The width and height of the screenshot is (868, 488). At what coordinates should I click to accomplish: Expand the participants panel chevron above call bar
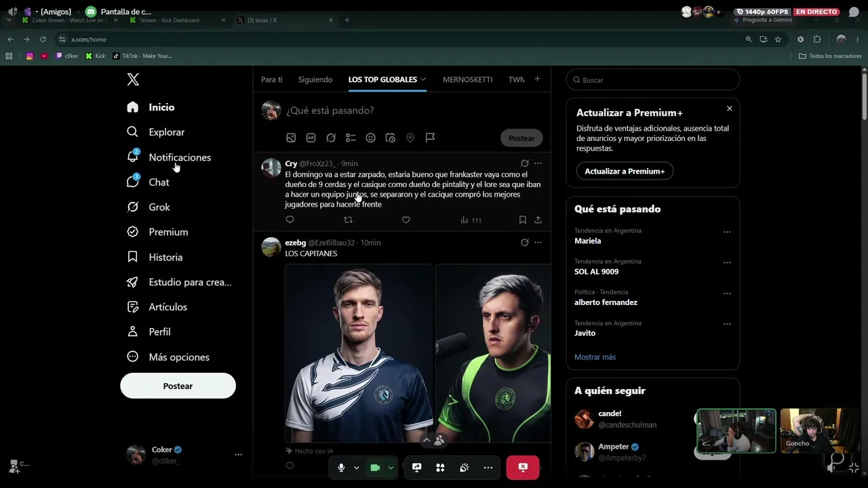(x=427, y=440)
